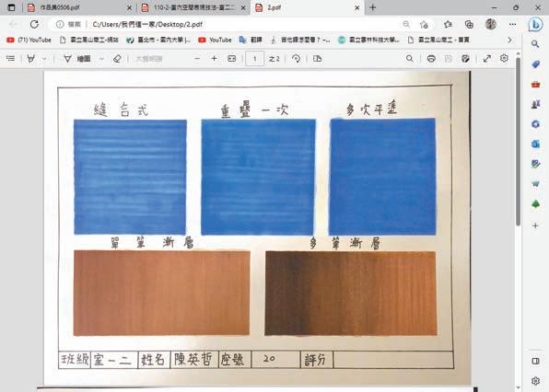
Task: Enter full screen PDF view
Action: pyautogui.click(x=487, y=59)
